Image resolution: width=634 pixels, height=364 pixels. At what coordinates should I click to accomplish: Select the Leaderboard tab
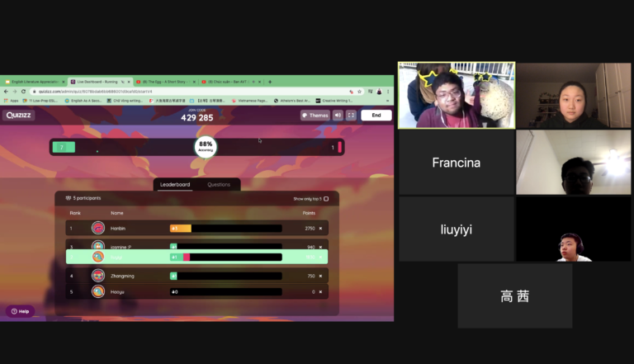click(175, 184)
